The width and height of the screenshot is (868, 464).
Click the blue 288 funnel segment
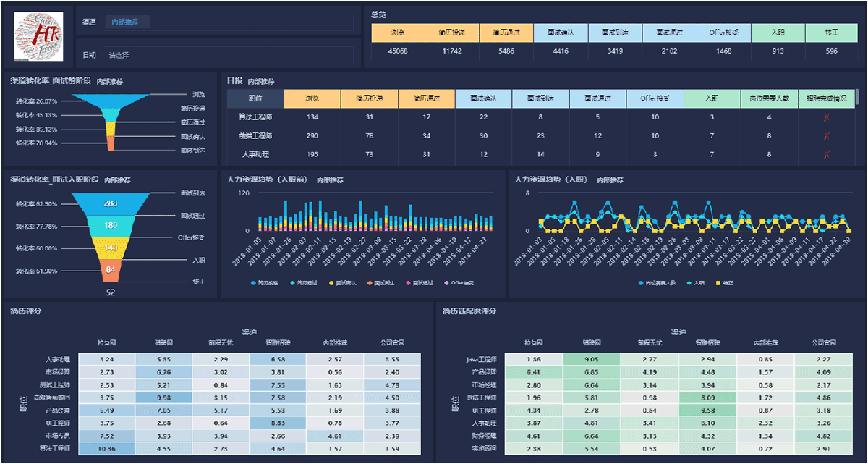click(111, 204)
